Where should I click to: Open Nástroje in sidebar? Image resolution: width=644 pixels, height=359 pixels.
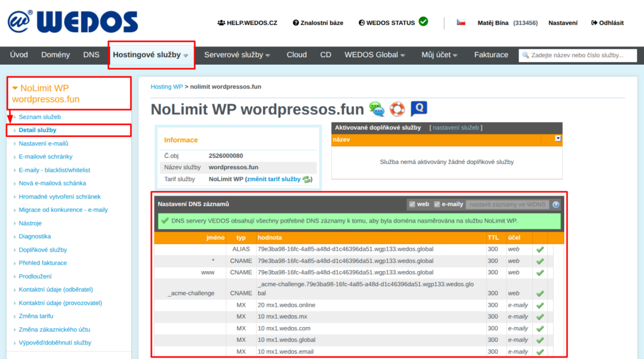click(x=30, y=223)
